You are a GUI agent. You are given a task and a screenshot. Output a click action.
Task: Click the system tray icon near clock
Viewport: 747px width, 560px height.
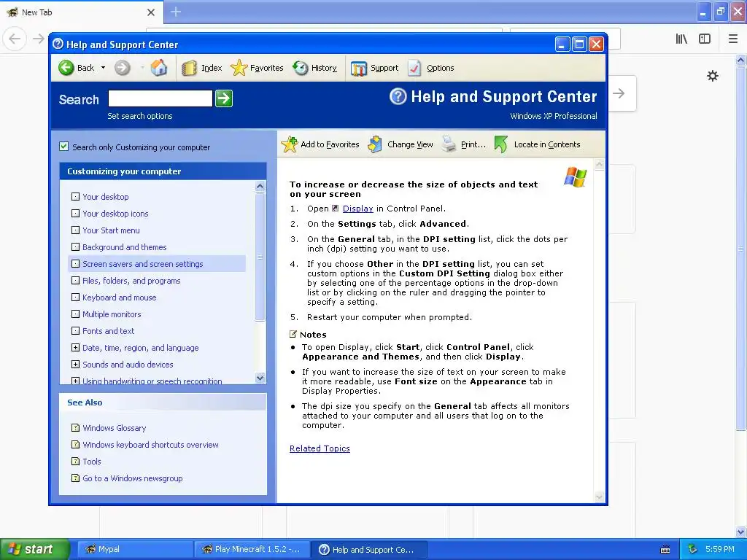point(693,549)
